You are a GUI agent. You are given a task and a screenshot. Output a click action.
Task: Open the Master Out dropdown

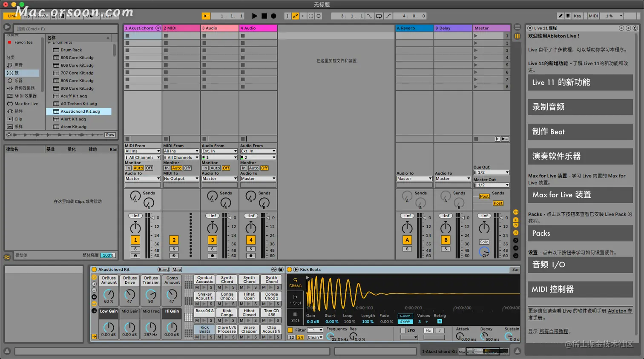[492, 185]
